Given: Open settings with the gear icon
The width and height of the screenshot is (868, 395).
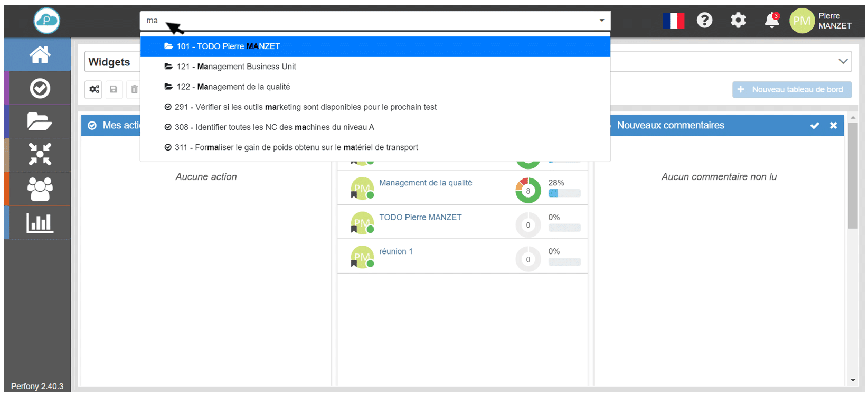Looking at the screenshot, I should click(x=738, y=21).
